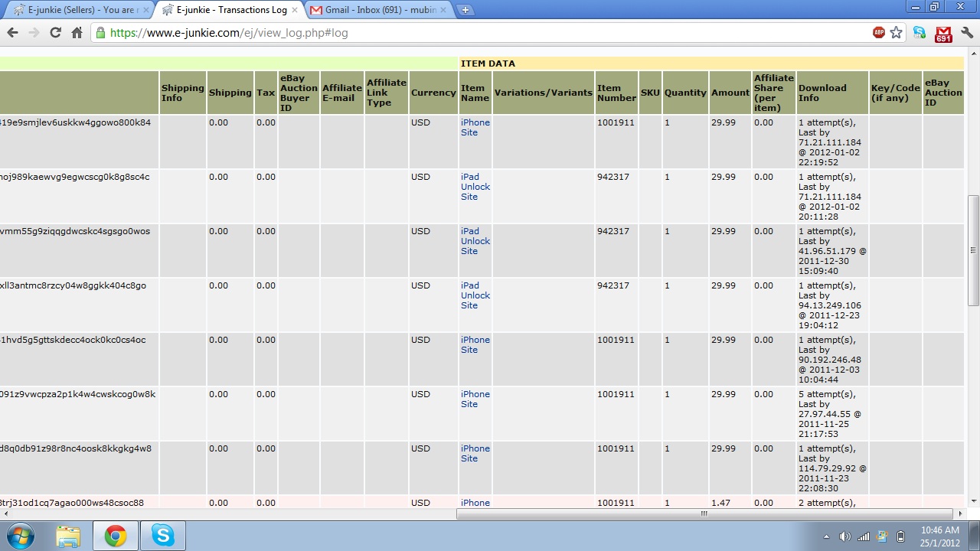This screenshot has height=551, width=980.
Task: Open iPhone Site link in 27.97.44.55 row
Action: 475,399
